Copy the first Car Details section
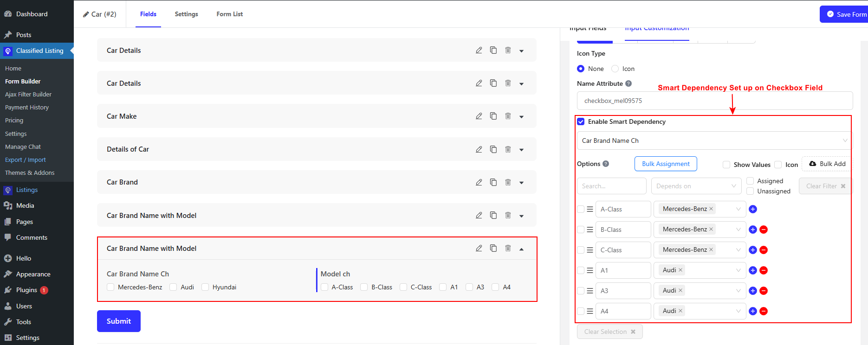The image size is (868, 345). 493,50
